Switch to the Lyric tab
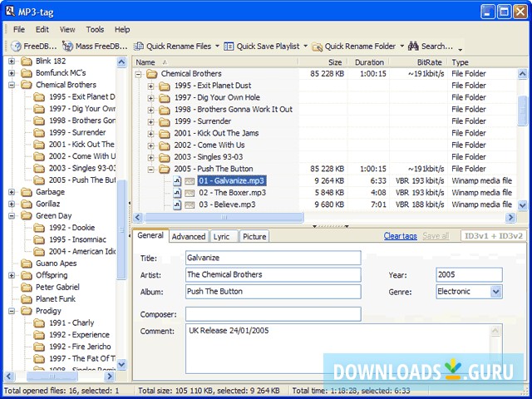 tap(221, 237)
